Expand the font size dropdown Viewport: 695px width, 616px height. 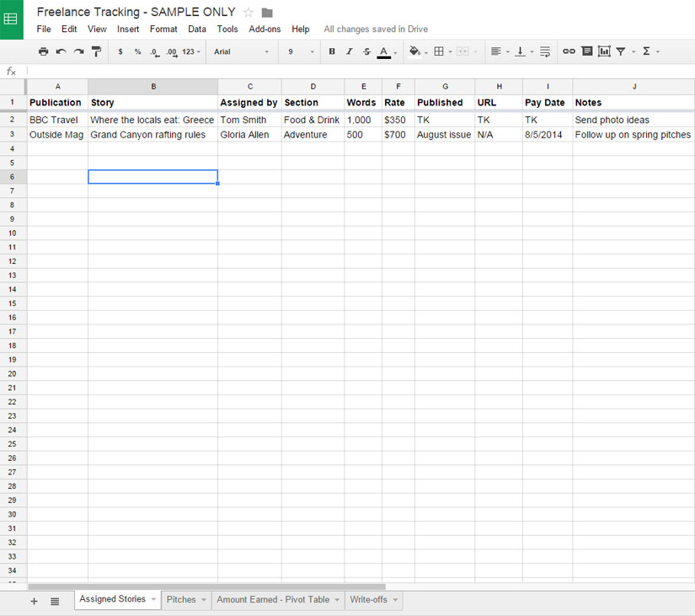300,51
